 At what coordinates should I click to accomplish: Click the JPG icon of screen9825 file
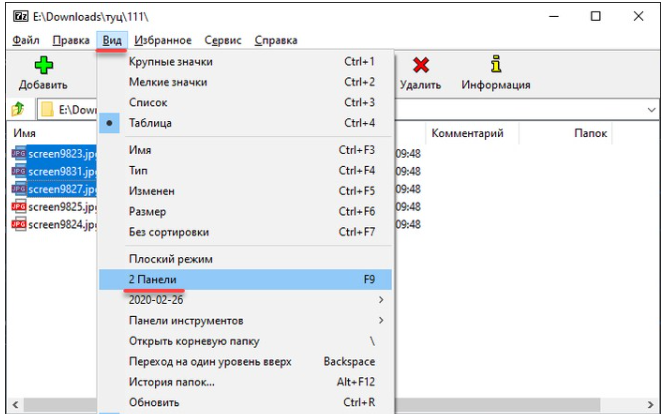click(19, 207)
